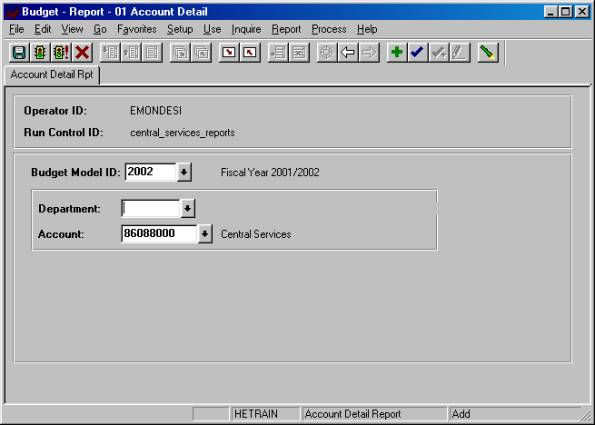Click the Budget Model ID field with 2002
Image resolution: width=595 pixels, height=425 pixels.
click(x=151, y=172)
